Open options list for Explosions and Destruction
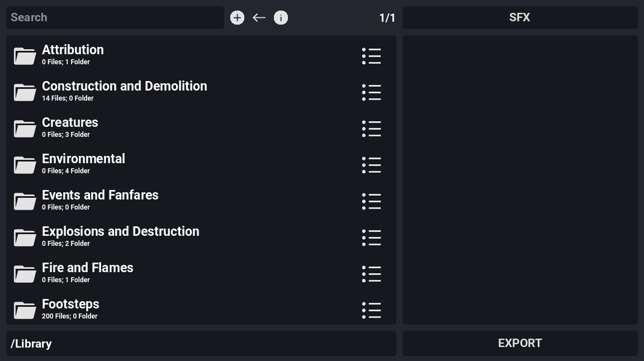Image resolution: width=644 pixels, height=361 pixels. 371,237
